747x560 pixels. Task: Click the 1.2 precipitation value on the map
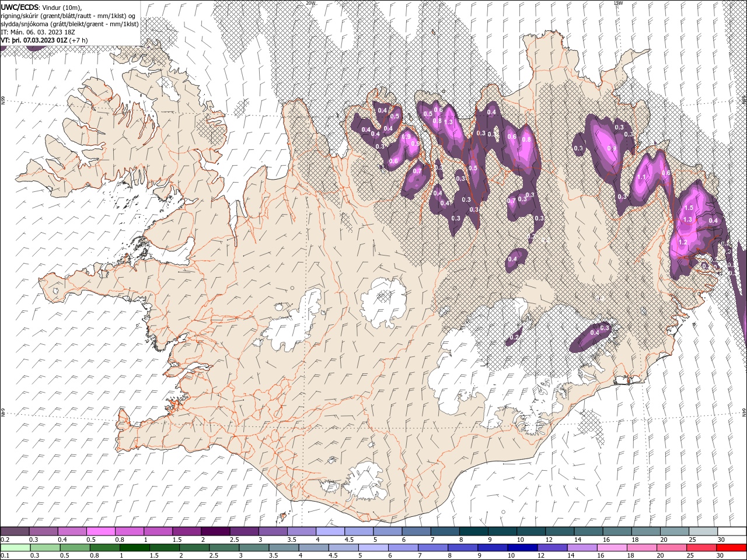coord(683,242)
